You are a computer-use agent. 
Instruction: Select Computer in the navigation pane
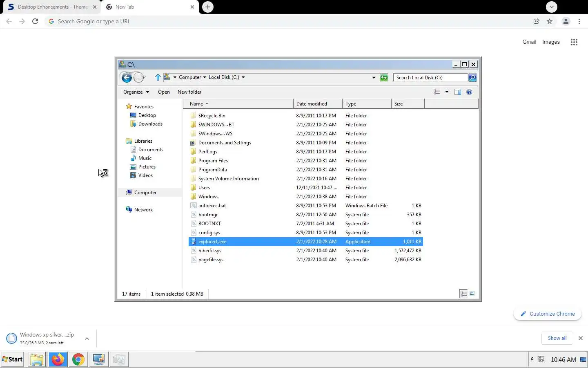coord(145,193)
